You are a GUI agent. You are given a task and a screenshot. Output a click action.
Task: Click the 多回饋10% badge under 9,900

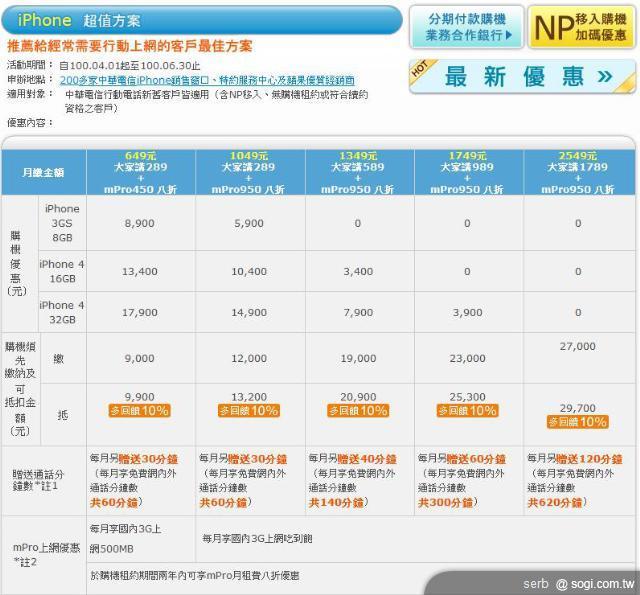pos(140,411)
